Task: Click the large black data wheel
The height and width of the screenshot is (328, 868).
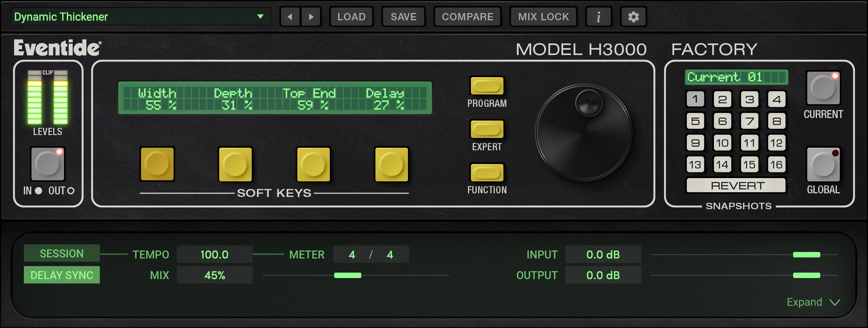Action: click(584, 133)
